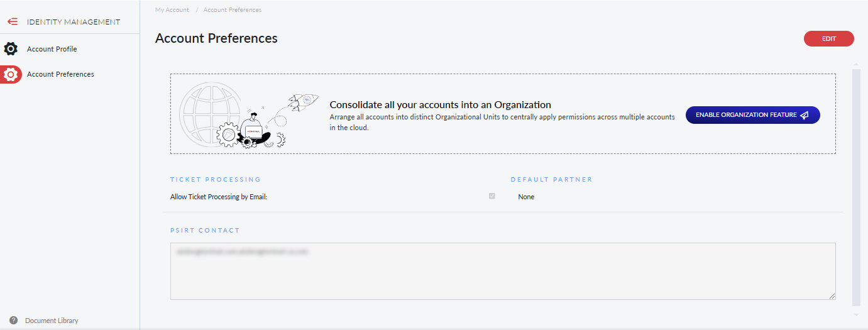Click the red Account Preferences gear icon

pyautogui.click(x=11, y=74)
